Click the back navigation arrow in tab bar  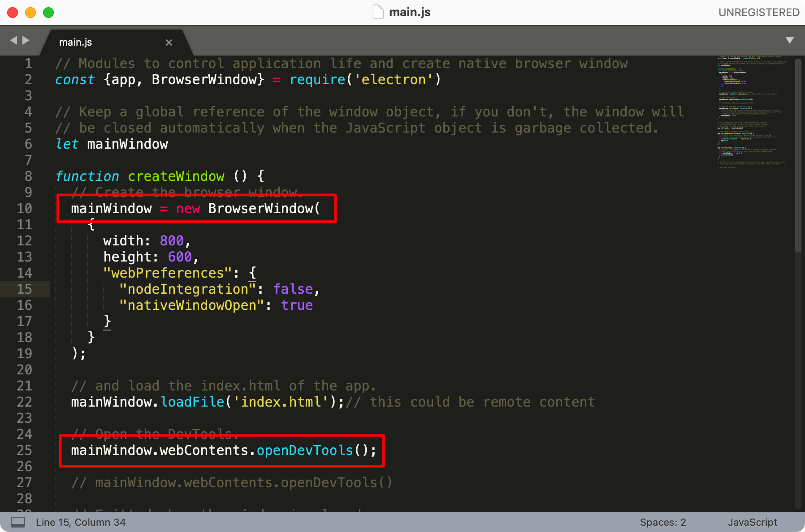pos(13,41)
